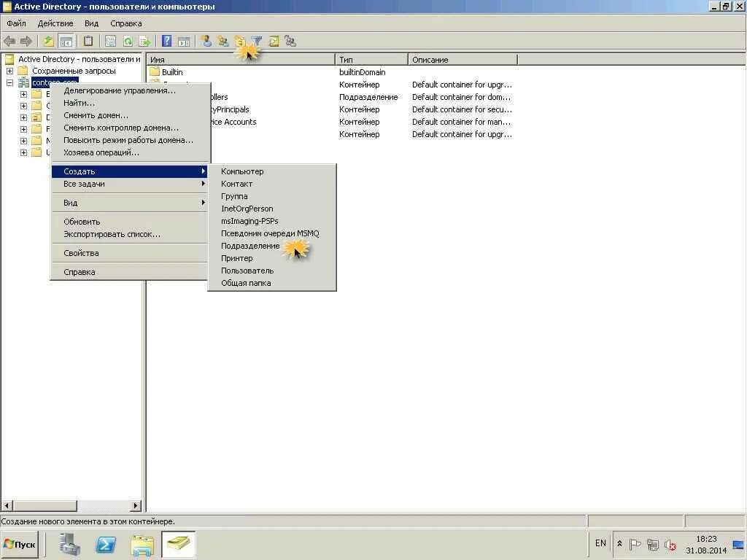The image size is (747, 560).
Task: Open the Вид menu in menu bar
Action: point(91,23)
